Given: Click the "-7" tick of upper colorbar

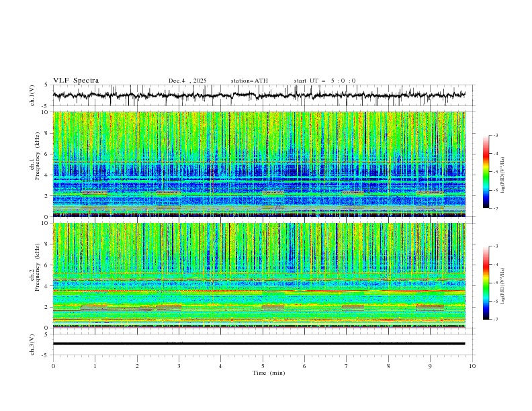Looking at the screenshot, I should (x=496, y=208).
